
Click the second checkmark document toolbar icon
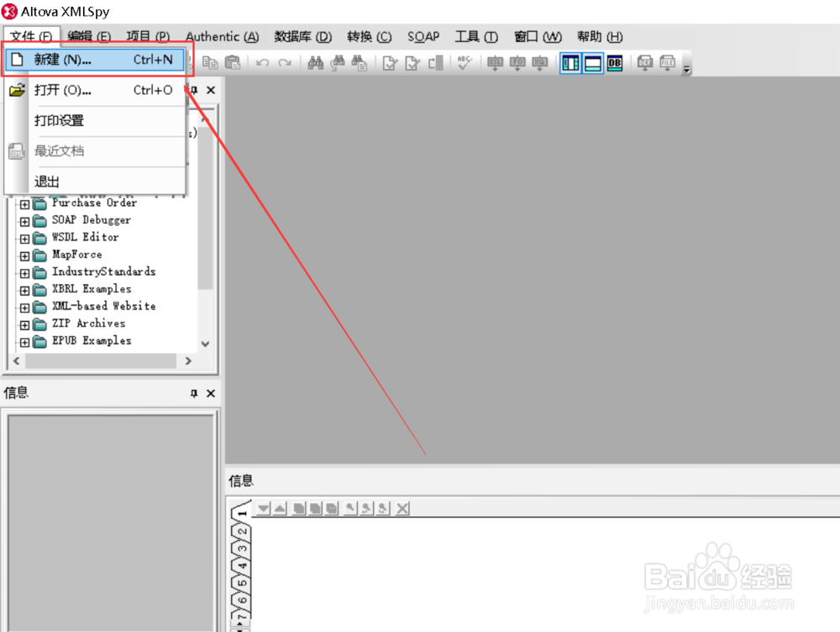tap(412, 63)
